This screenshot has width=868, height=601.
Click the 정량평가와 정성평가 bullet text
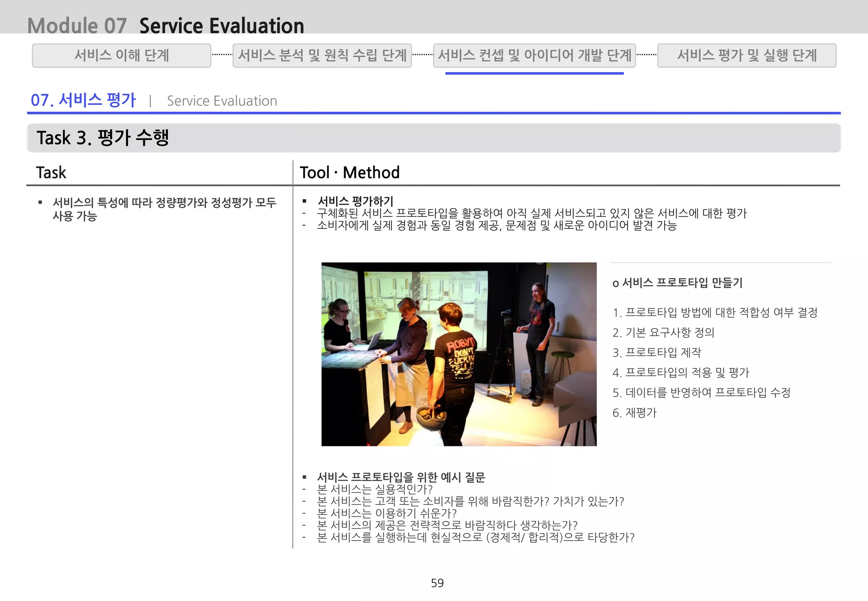pos(164,209)
